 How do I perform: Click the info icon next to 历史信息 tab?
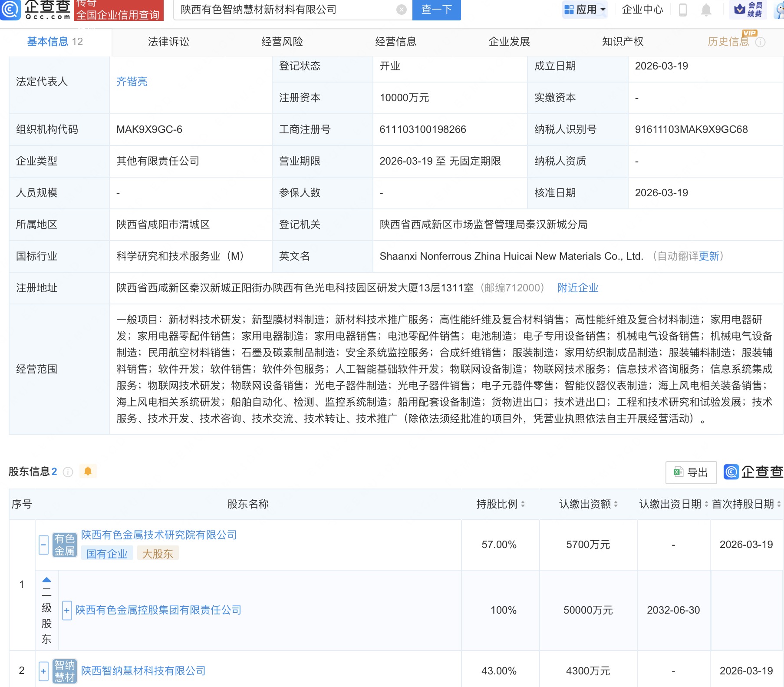coord(761,42)
